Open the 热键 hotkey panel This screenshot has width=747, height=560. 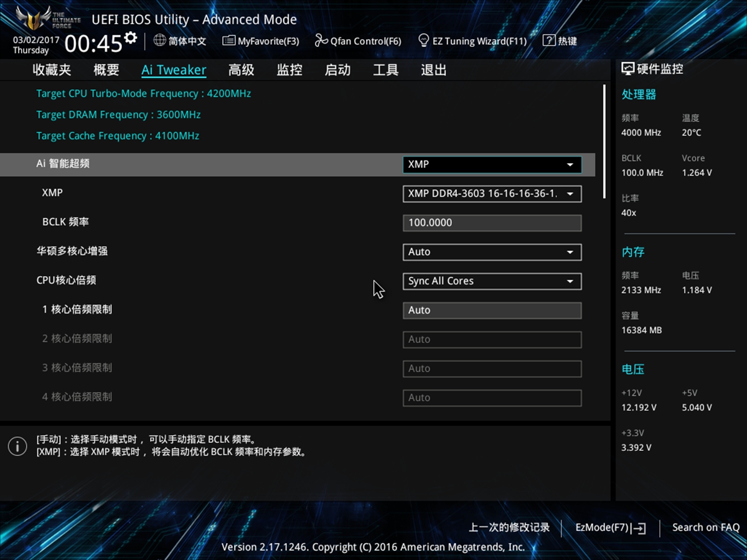coord(560,41)
